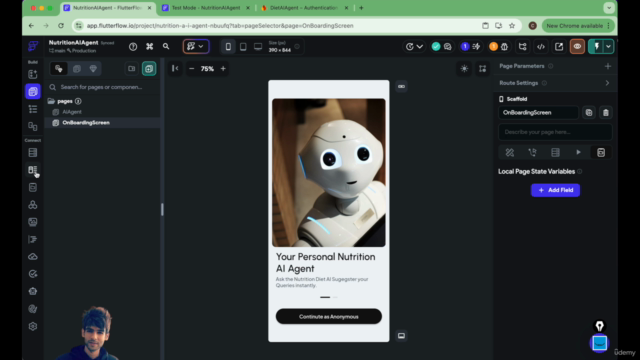Switch to Test Mode - NutritionAIAgent browser tab

[206, 8]
